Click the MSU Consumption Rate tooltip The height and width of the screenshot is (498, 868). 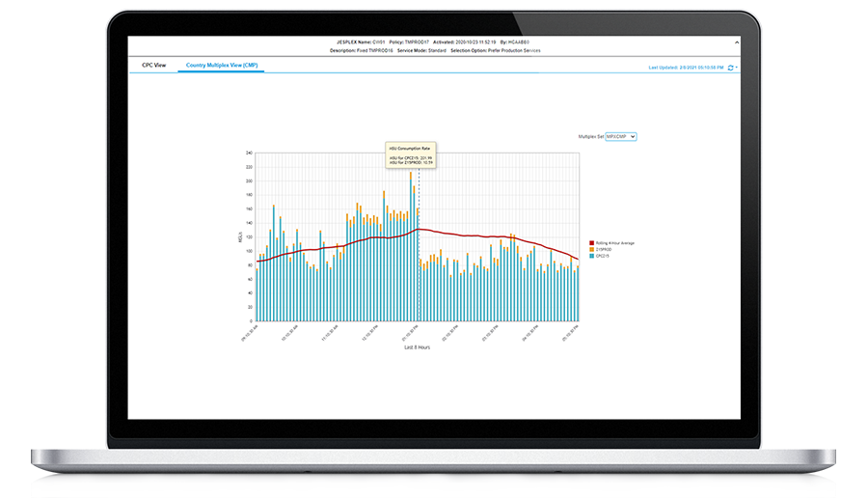(x=411, y=155)
